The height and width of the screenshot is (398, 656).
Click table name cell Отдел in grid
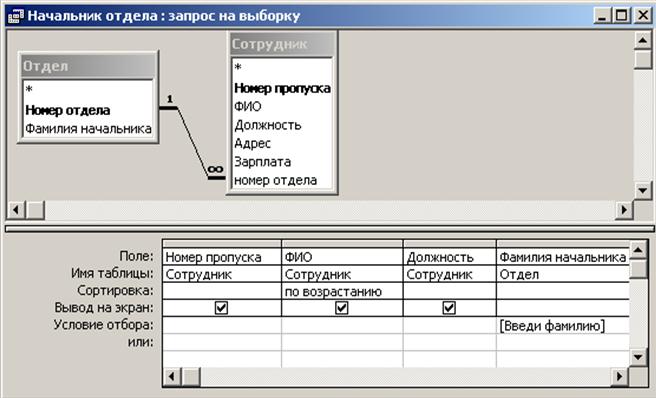563,274
